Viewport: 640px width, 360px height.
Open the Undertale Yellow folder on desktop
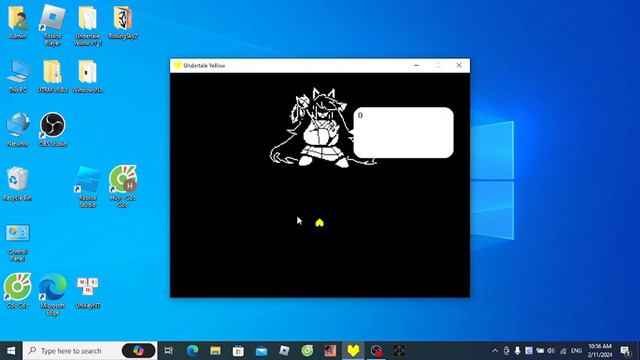(x=88, y=24)
